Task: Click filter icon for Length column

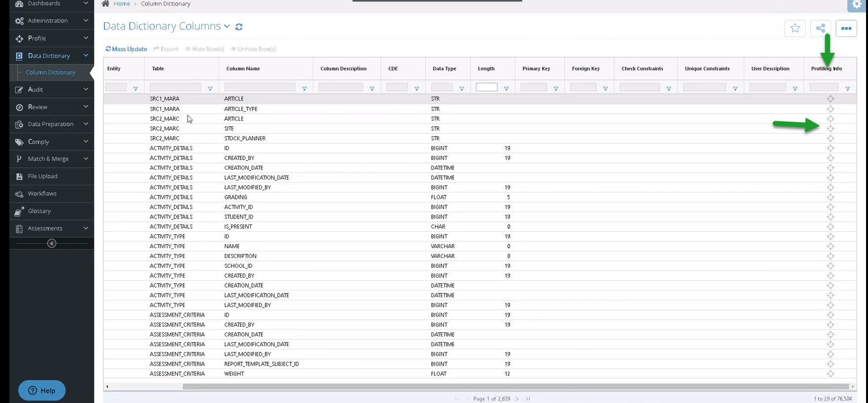Action: click(x=506, y=89)
